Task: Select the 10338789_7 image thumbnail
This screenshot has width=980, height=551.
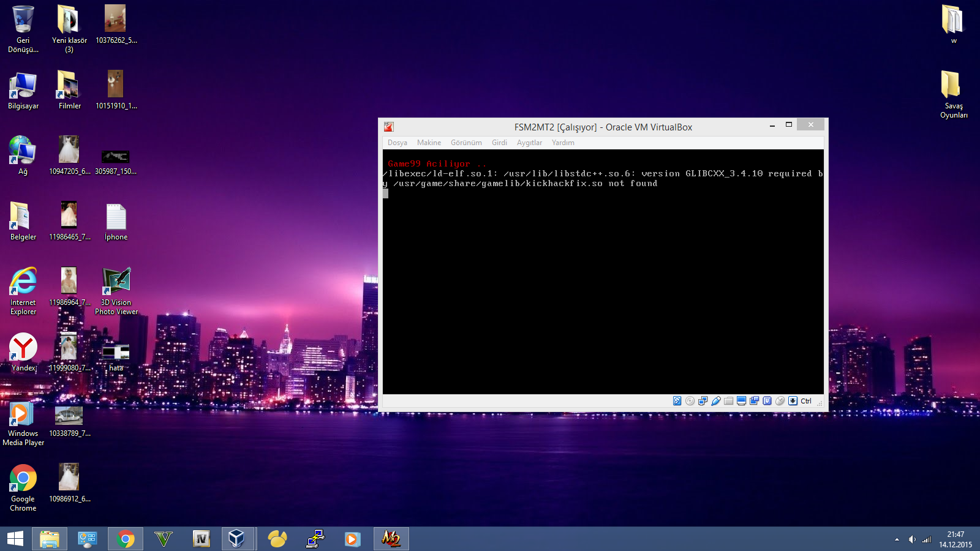Action: [x=69, y=421]
